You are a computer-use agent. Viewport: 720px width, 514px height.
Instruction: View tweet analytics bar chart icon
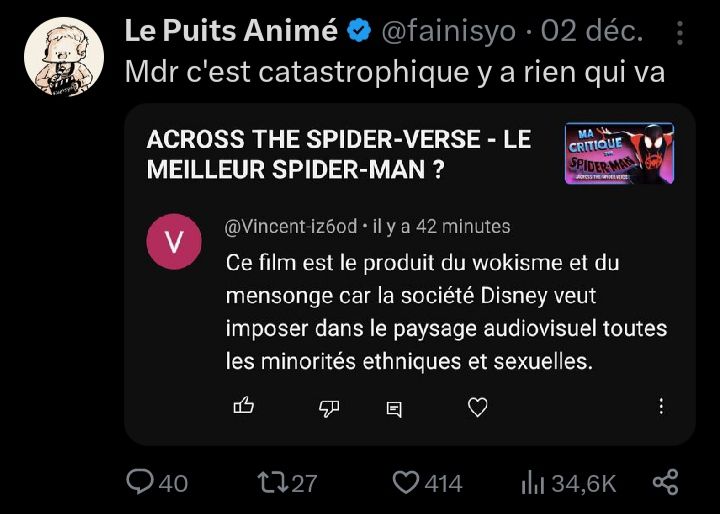[532, 483]
